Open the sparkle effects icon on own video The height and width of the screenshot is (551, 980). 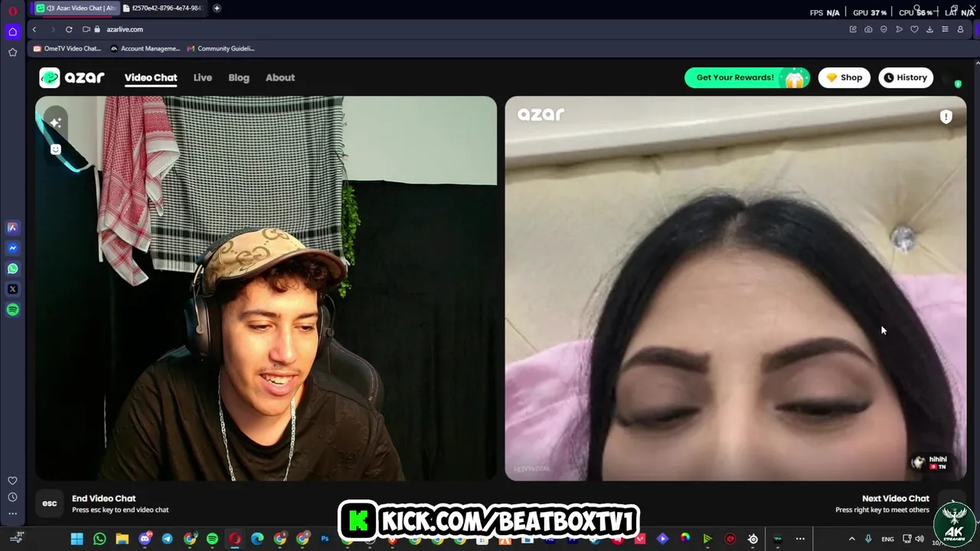55,122
